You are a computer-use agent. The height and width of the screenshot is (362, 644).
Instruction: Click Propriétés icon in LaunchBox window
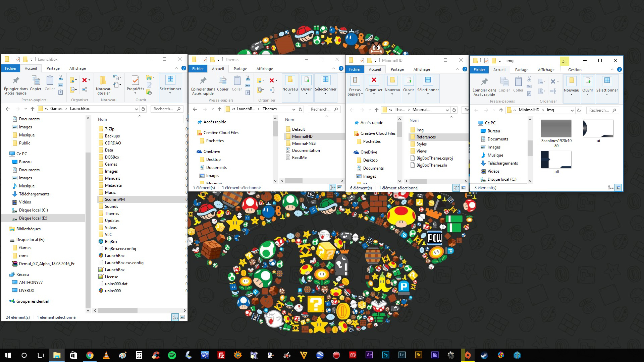(135, 83)
